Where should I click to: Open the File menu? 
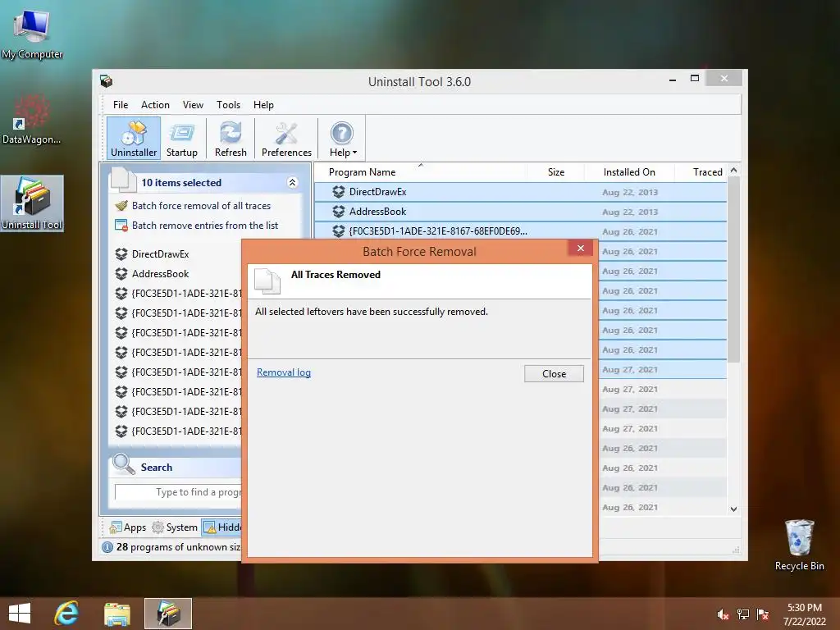pyautogui.click(x=121, y=105)
